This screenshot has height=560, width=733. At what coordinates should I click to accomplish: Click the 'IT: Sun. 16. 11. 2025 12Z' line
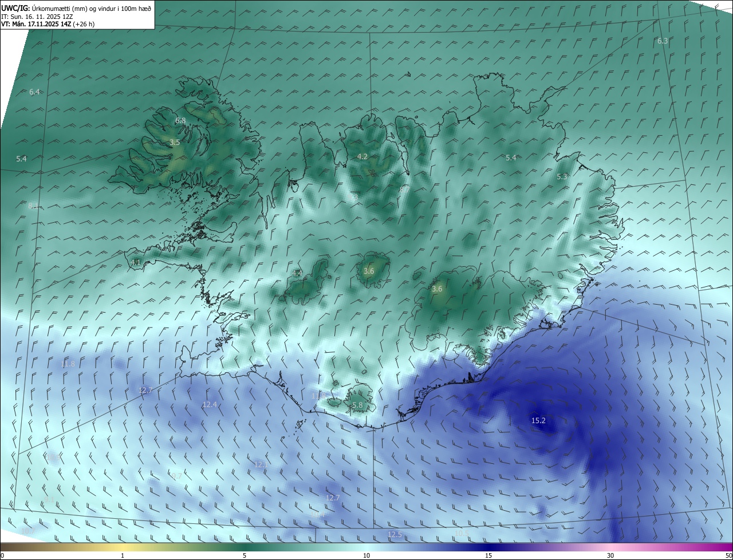pos(37,16)
